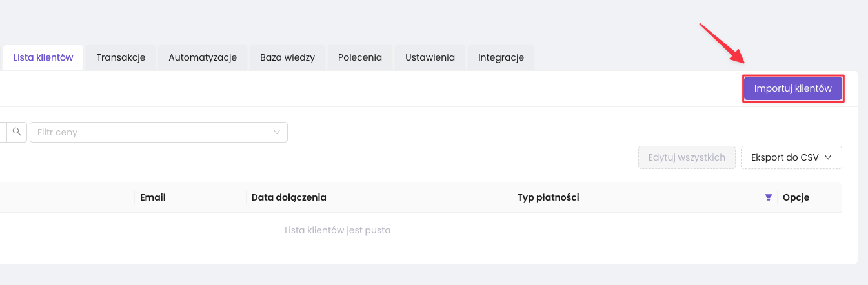Select the Baza wiedzy tab
868x285 pixels.
tap(287, 57)
